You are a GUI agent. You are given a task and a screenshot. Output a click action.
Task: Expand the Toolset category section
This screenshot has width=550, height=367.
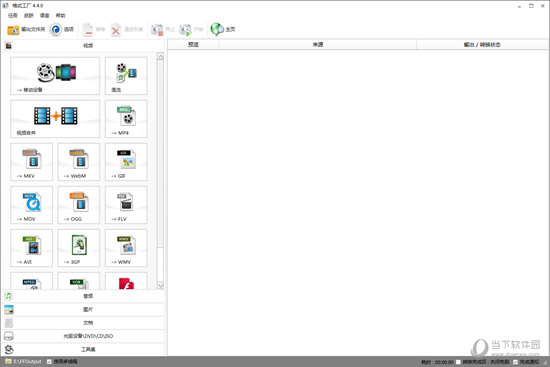tap(84, 349)
